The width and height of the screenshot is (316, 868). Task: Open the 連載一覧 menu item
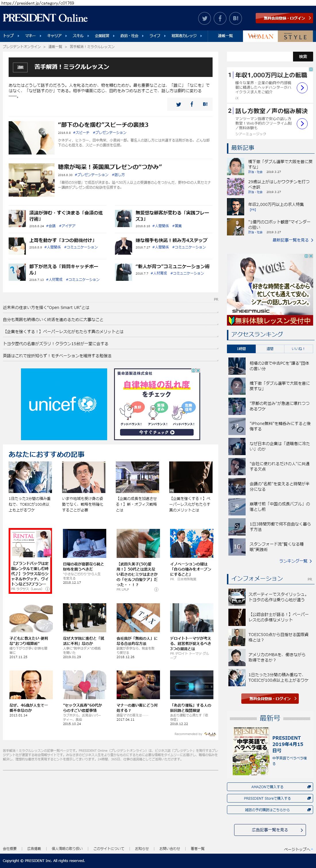[x=225, y=36]
